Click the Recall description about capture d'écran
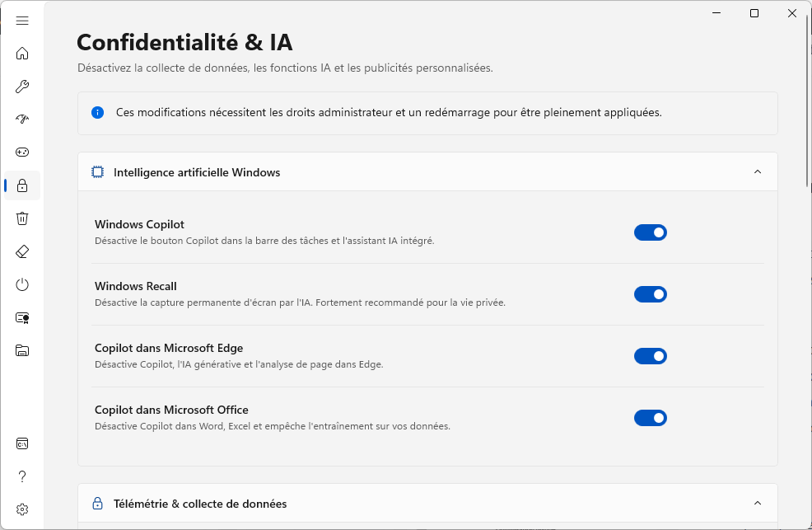 (x=300, y=303)
